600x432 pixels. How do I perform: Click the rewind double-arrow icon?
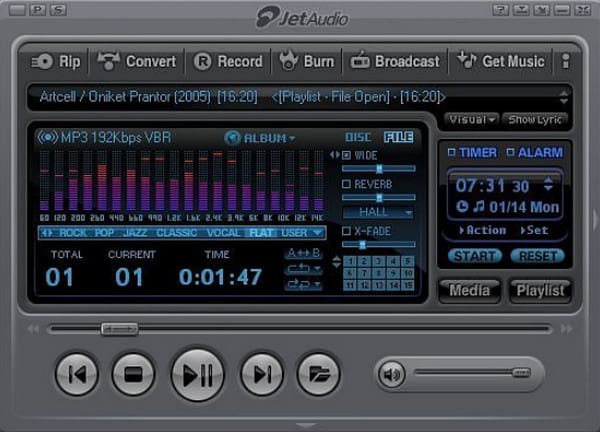coord(33,329)
